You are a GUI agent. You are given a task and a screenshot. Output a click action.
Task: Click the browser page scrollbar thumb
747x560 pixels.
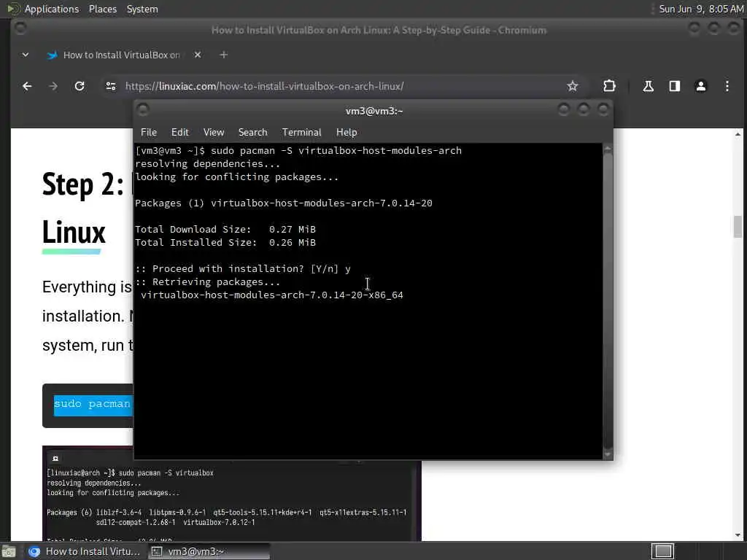(x=738, y=226)
